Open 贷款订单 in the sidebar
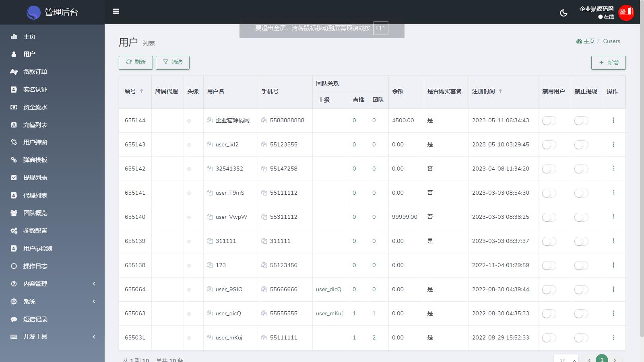Screen dimensions: 644x362 coord(35,72)
